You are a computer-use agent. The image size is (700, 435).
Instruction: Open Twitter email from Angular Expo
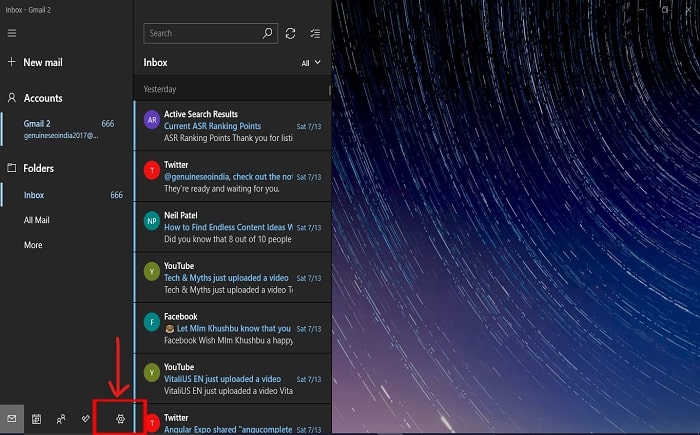pos(233,419)
